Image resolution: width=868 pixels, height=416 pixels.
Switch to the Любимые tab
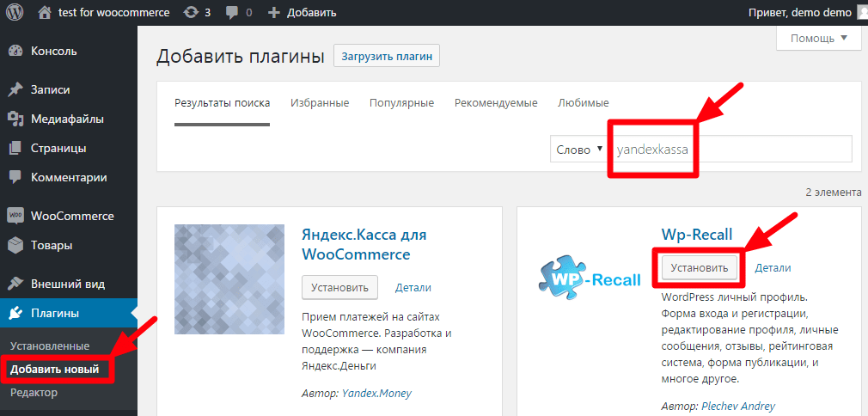[584, 103]
